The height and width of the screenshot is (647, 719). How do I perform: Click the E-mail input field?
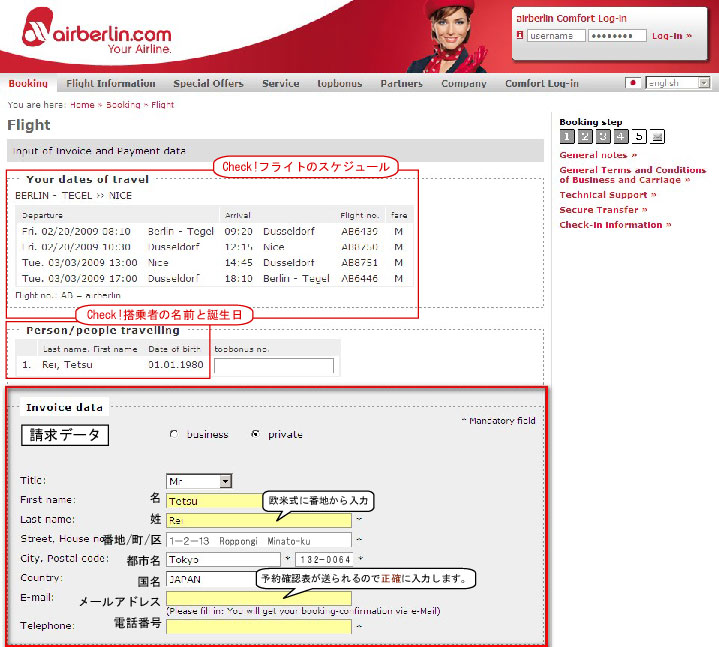coord(259,598)
